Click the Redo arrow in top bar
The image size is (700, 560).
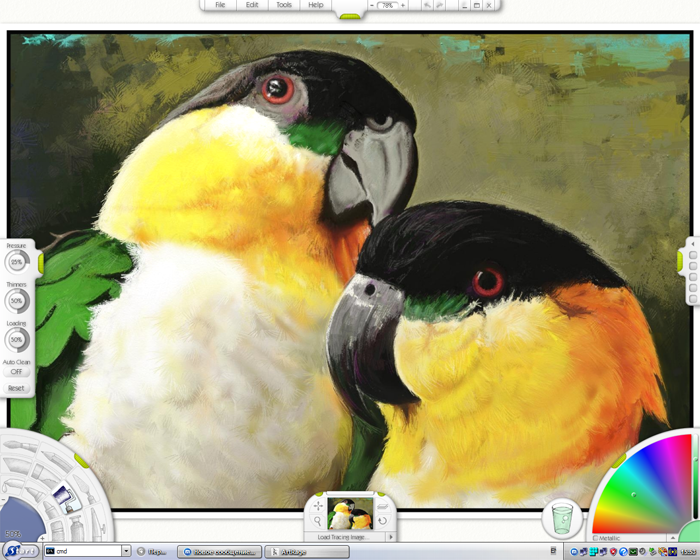coord(440,5)
